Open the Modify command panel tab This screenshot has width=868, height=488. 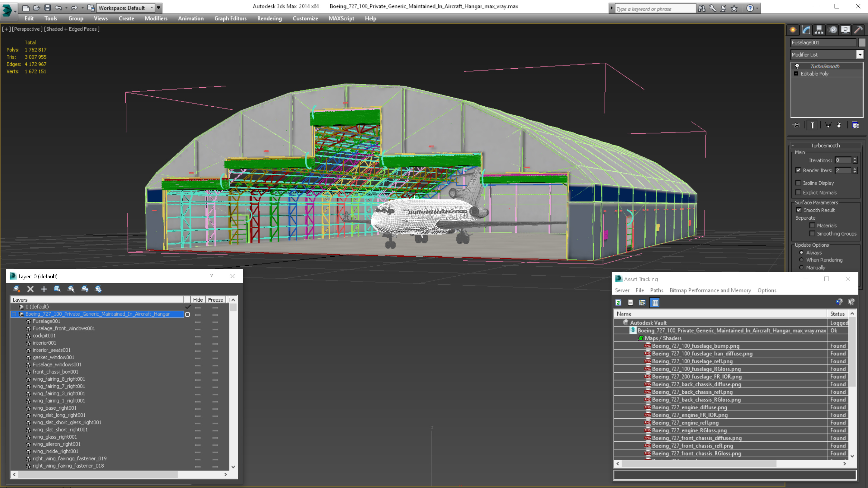(x=806, y=30)
